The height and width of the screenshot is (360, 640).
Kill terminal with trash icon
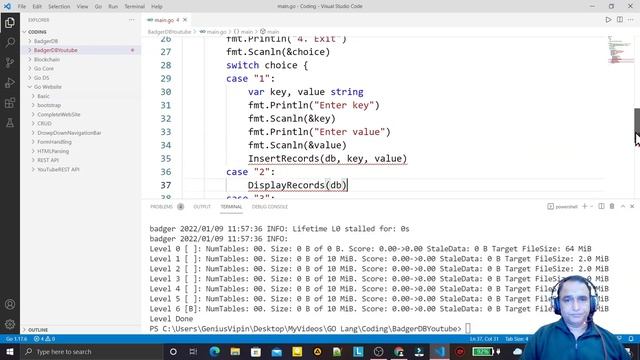[612, 207]
